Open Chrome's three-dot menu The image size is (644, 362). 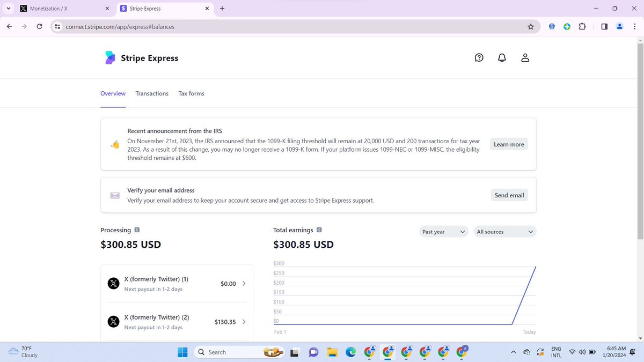634,26
